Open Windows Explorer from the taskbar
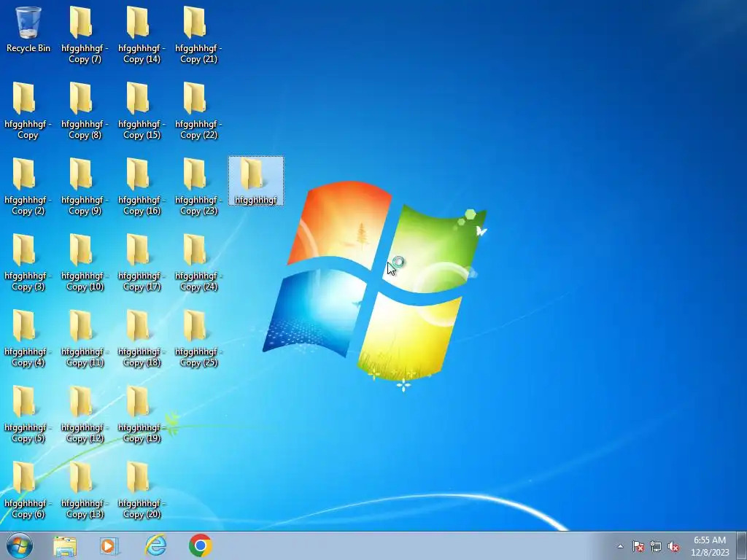The width and height of the screenshot is (747, 560). pyautogui.click(x=65, y=546)
